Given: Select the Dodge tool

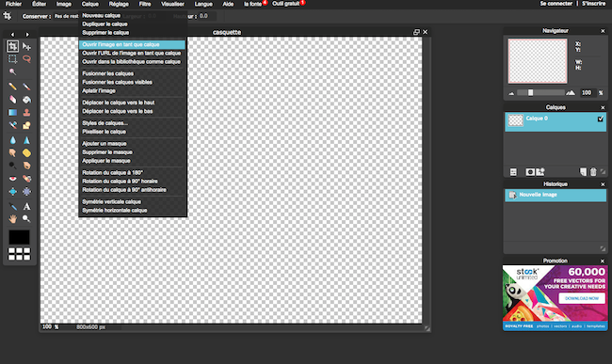Looking at the screenshot, I should [12, 166].
